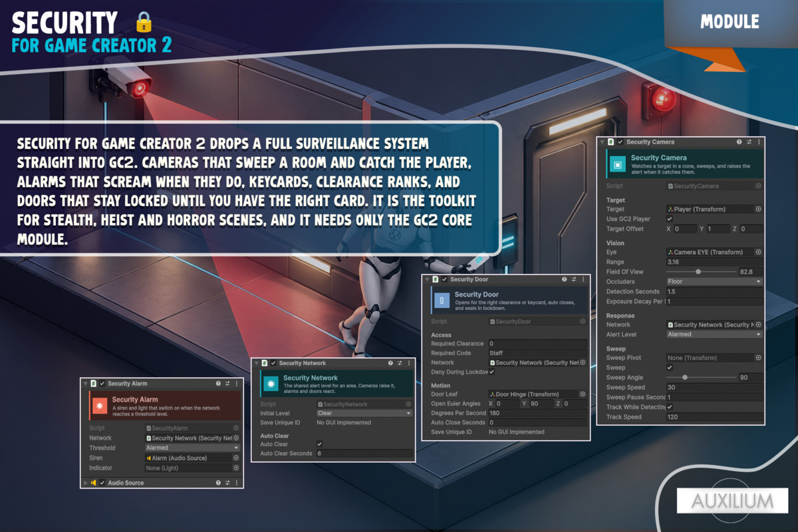The height and width of the screenshot is (532, 798).
Task: Toggle Security Camera component enabled checkbox
Action: point(620,142)
